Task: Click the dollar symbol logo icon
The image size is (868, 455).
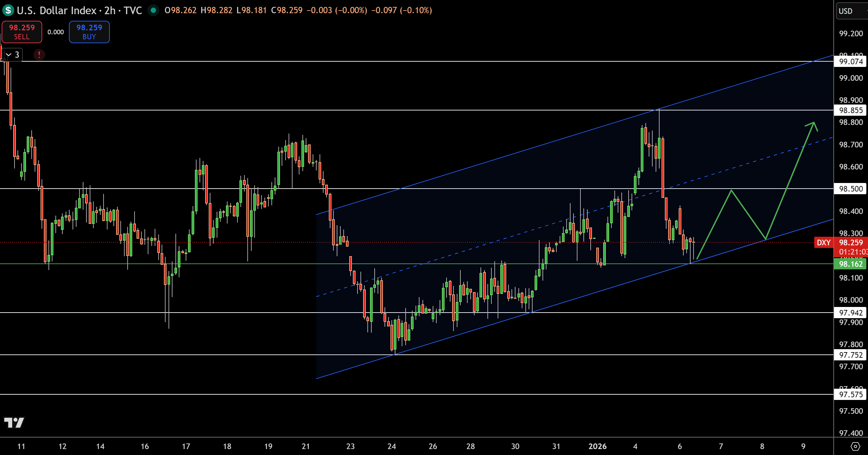Action: [x=8, y=11]
